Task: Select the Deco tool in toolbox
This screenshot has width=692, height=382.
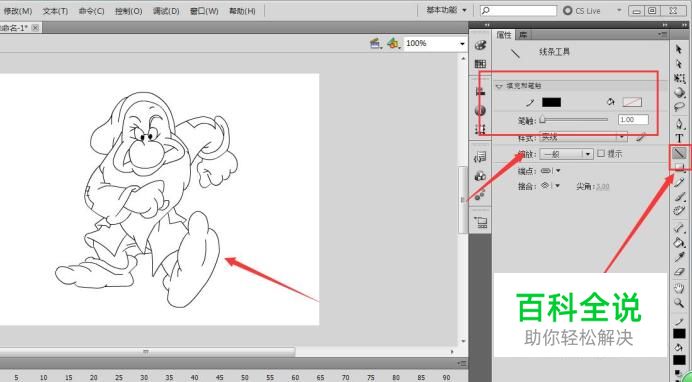Action: (x=679, y=211)
